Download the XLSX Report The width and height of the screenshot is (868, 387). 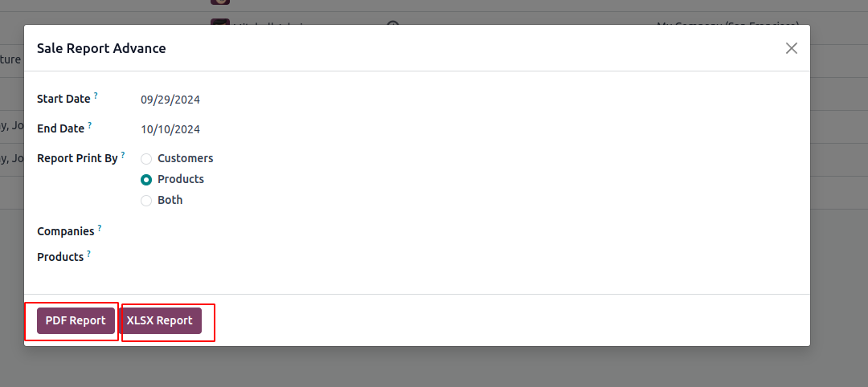coord(159,320)
